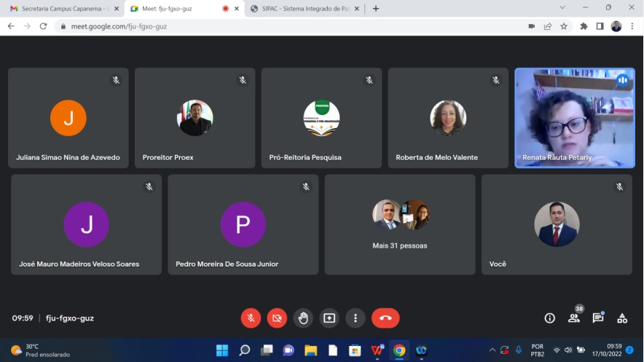644x362 pixels.
Task: Unmute the microphone in the call bar
Action: coord(251,318)
